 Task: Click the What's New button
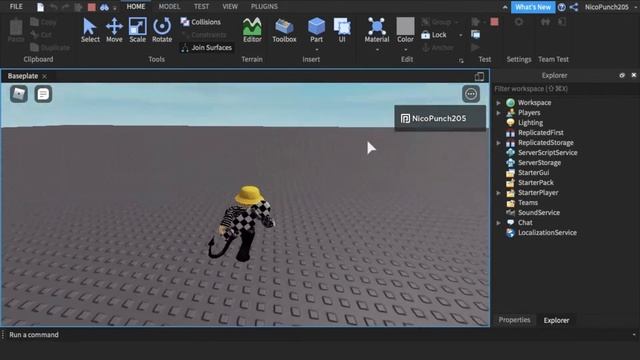click(533, 7)
